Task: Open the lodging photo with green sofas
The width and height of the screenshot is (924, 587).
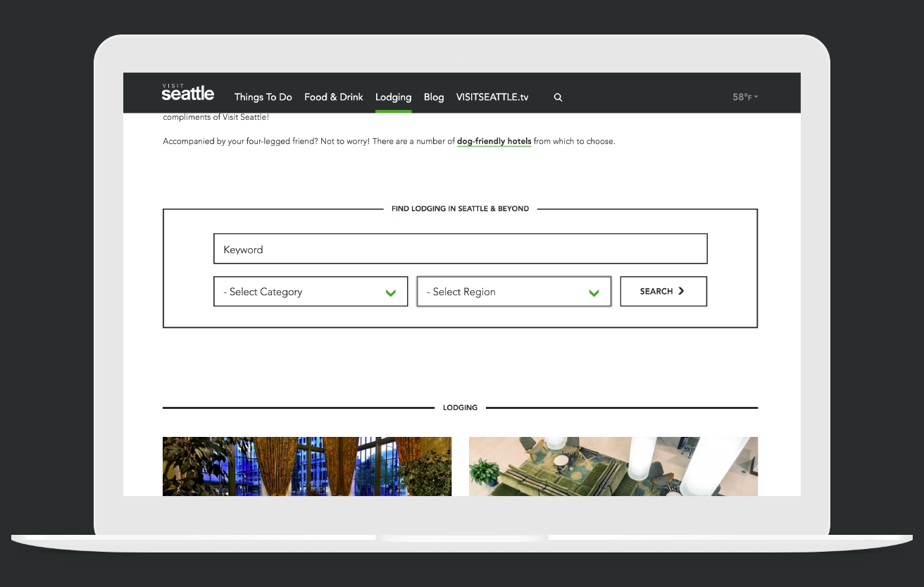Action: pos(613,466)
